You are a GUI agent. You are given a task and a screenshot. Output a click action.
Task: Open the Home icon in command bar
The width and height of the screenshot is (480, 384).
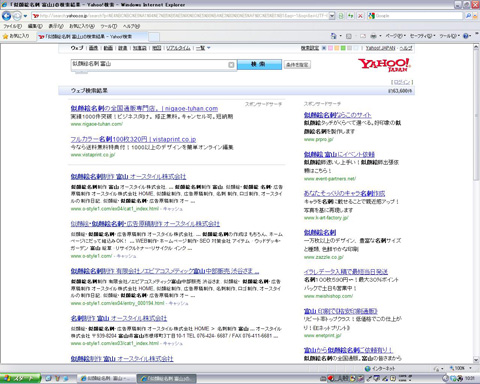point(334,36)
